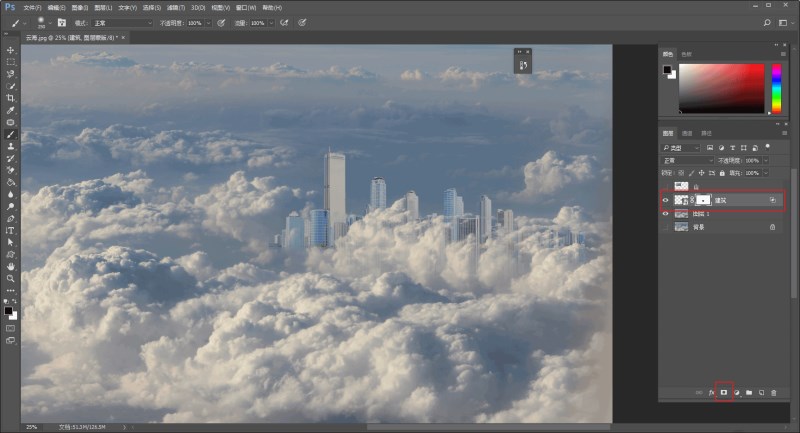Viewport: 800px width, 433px height.
Task: Click the layer mask thumbnail on 建筑
Action: pos(702,200)
